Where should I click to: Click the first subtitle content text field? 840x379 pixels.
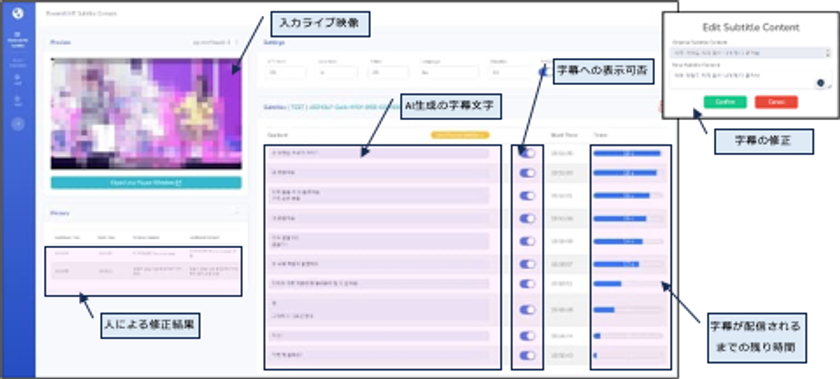tap(378, 153)
